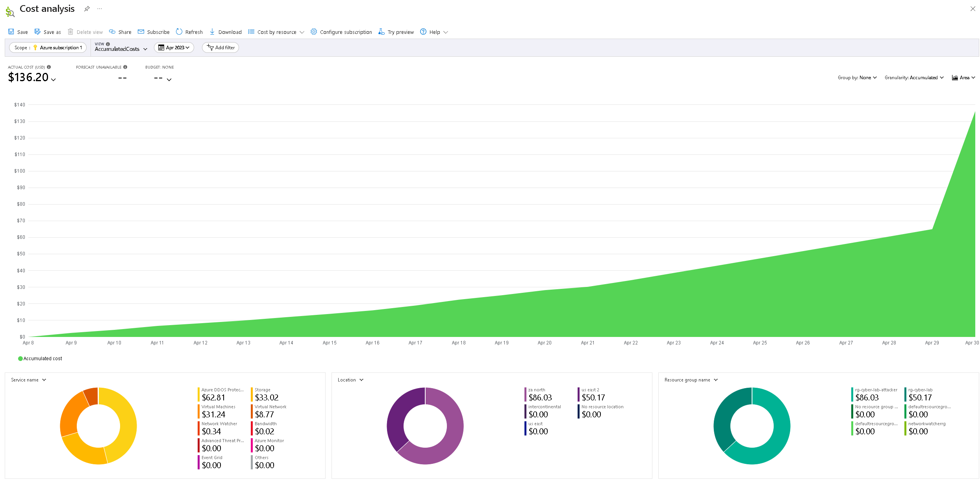
Task: Click the Try preview flask icon
Action: pyautogui.click(x=381, y=32)
